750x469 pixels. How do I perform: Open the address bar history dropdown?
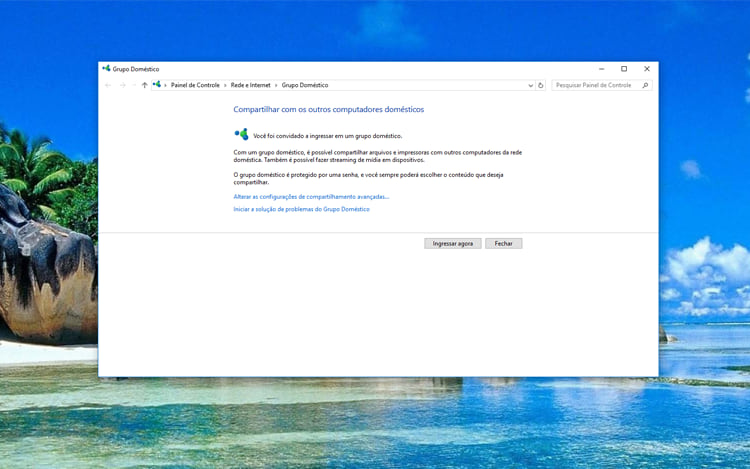(530, 85)
